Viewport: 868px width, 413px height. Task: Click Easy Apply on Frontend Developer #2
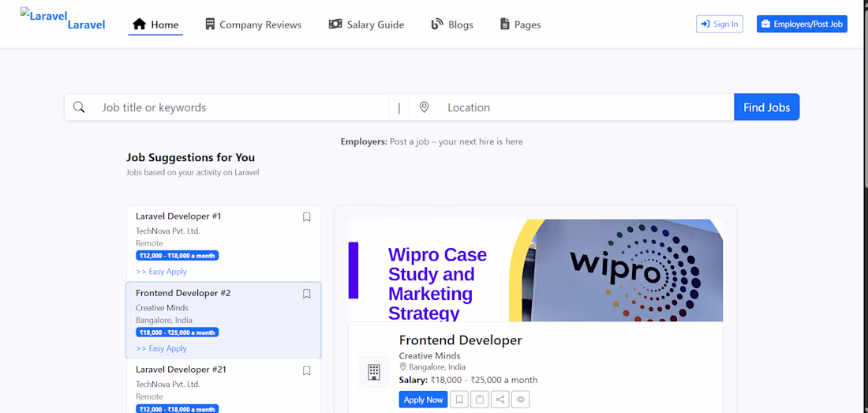click(x=161, y=348)
